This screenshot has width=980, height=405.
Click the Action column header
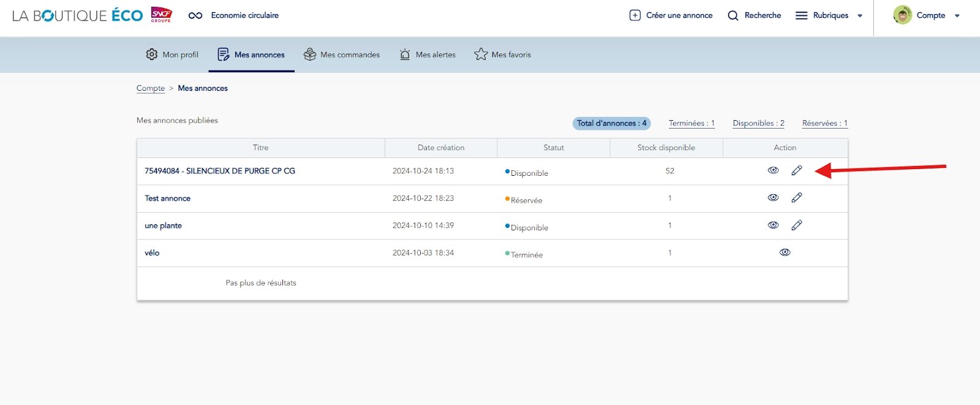coord(785,148)
